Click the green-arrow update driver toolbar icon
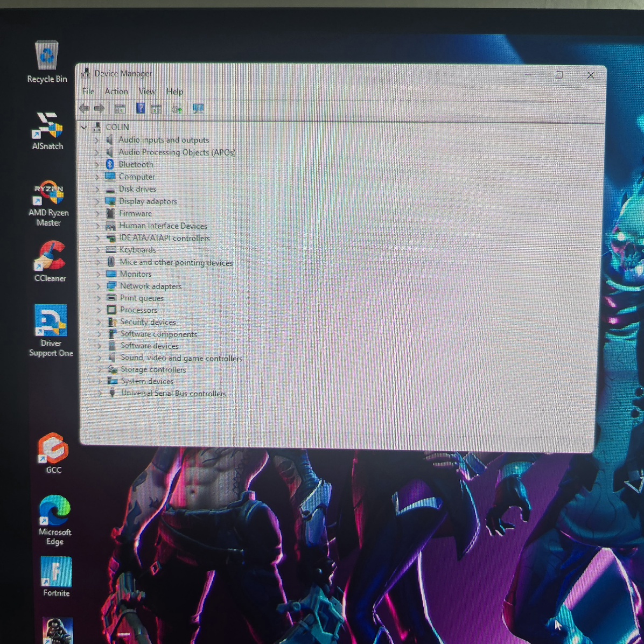The image size is (644, 644). (x=178, y=109)
